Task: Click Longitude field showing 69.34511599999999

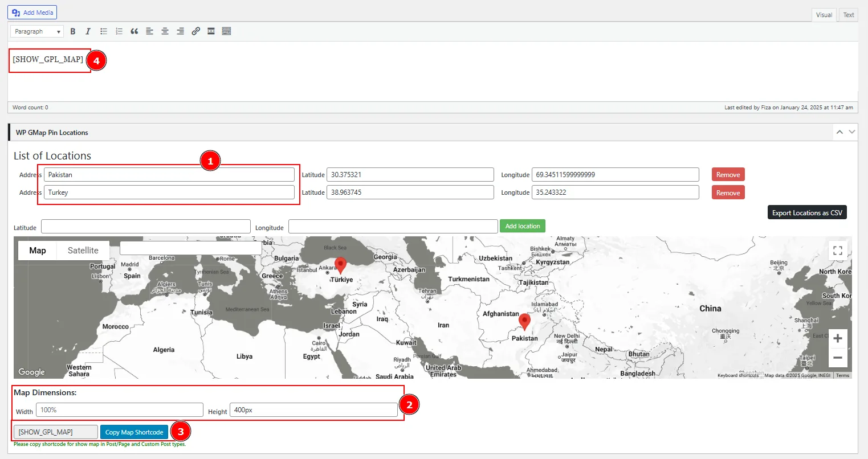Action: click(x=616, y=175)
